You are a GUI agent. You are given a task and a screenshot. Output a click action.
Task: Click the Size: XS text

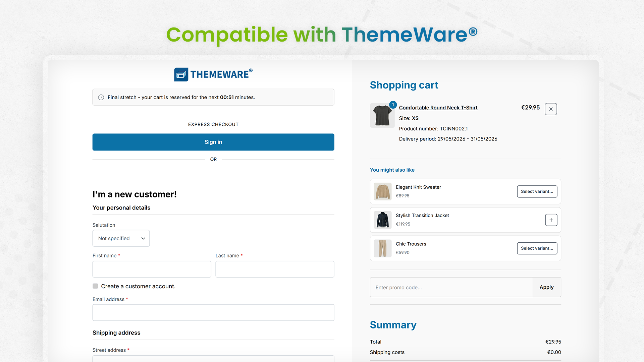(409, 118)
